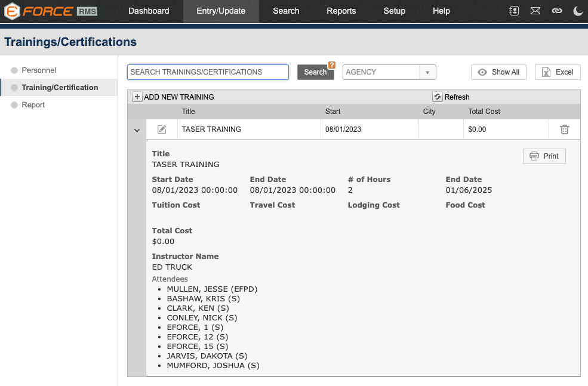
Task: Click the link icon in the top bar
Action: (556, 10)
